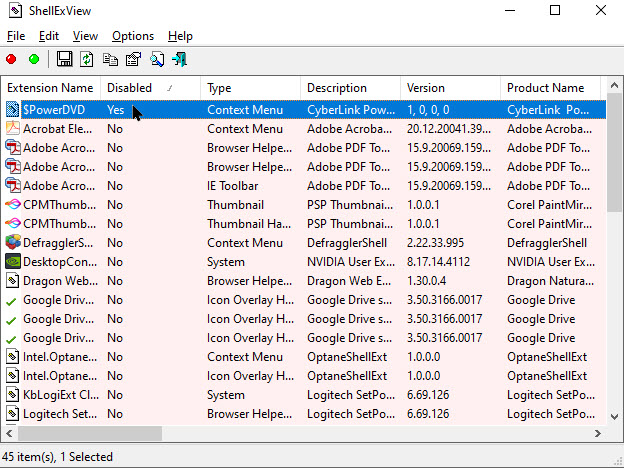Image resolution: width=624 pixels, height=468 pixels.
Task: Click the status bar '45 item(s), 1 Selected'
Action: (57, 456)
